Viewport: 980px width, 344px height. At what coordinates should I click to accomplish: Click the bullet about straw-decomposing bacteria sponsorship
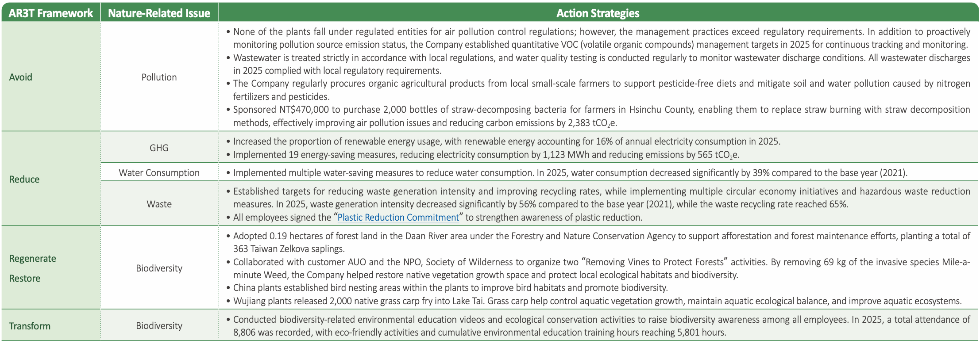[598, 116]
